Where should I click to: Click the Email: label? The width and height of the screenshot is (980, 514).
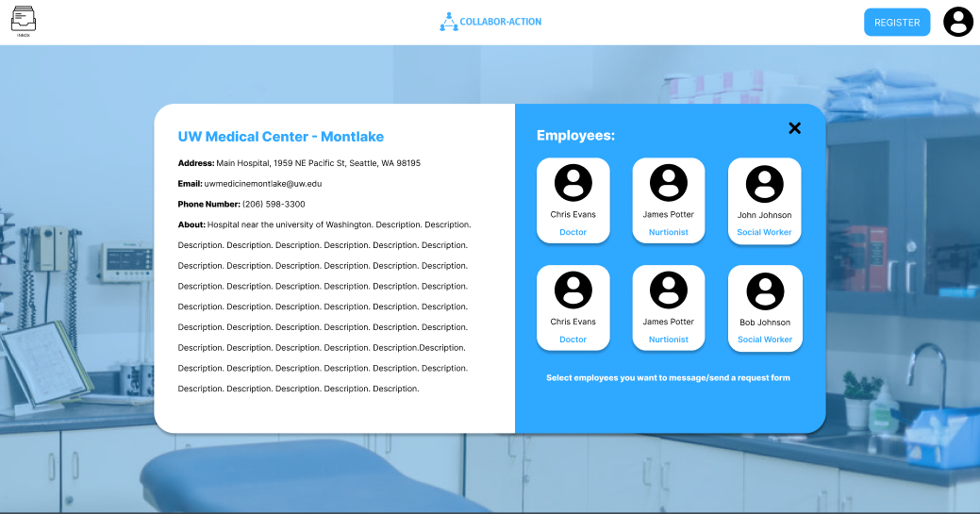click(x=190, y=184)
